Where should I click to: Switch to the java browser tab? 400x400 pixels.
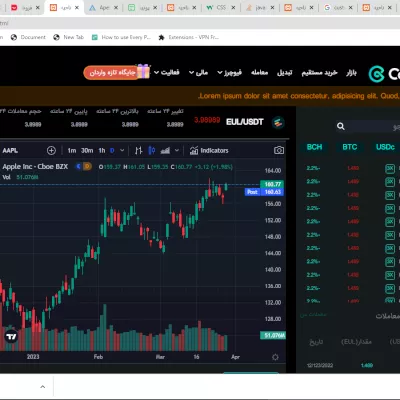(260, 7)
